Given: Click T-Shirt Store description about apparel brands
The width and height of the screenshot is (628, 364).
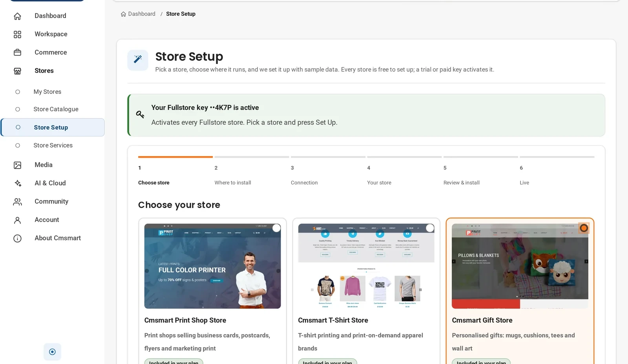Looking at the screenshot, I should coord(360,342).
